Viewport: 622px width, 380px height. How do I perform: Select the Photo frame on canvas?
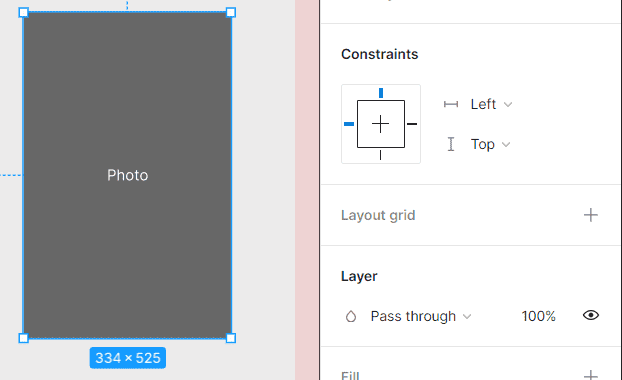tap(127, 175)
